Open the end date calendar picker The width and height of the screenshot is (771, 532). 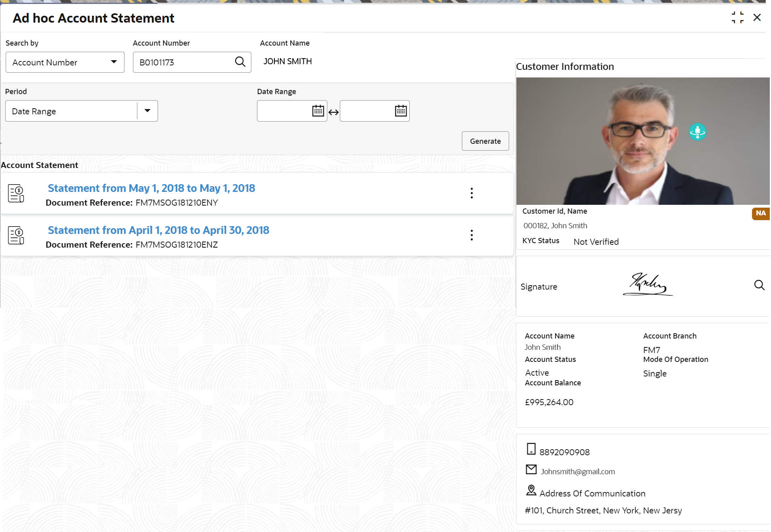[400, 111]
